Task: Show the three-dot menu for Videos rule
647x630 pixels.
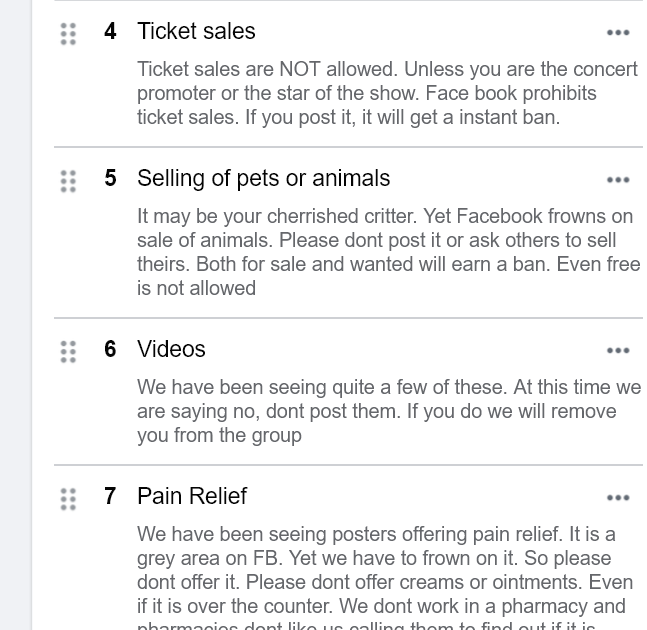Action: (x=618, y=351)
